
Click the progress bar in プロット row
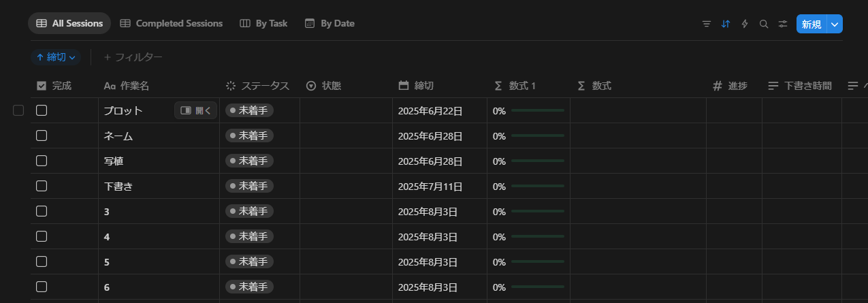537,110
